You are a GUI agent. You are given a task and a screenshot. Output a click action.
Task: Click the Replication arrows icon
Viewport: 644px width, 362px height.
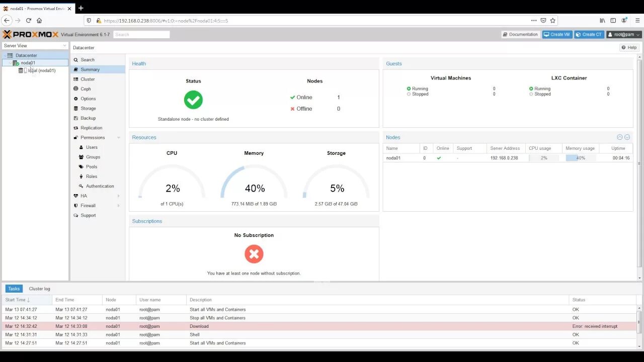pos(75,128)
